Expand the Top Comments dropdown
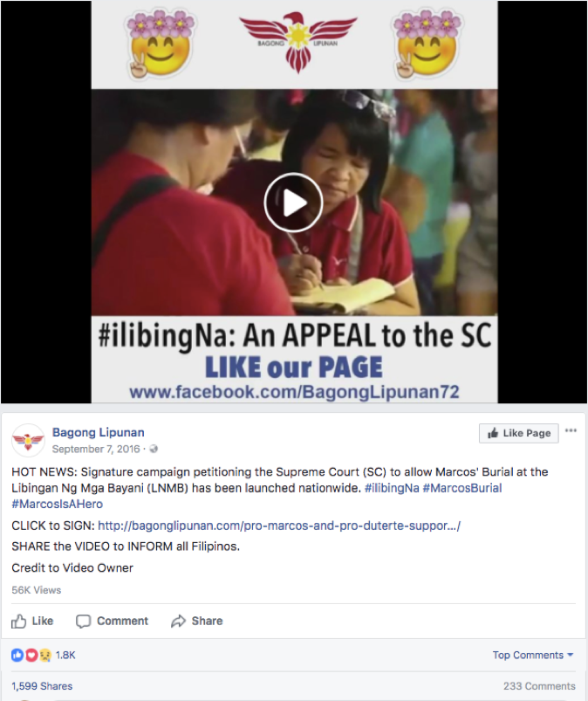 click(x=532, y=655)
